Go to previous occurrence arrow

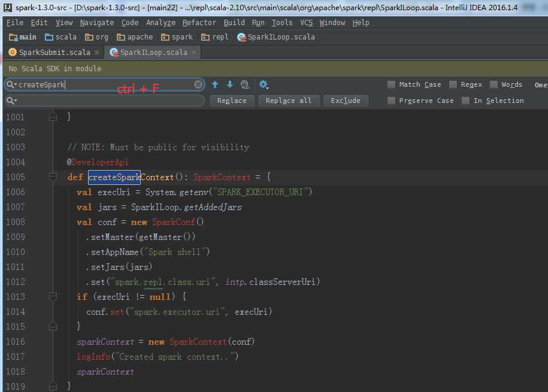215,84
